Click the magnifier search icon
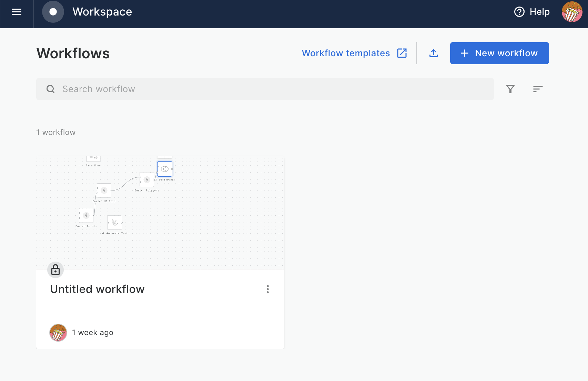 tap(51, 89)
